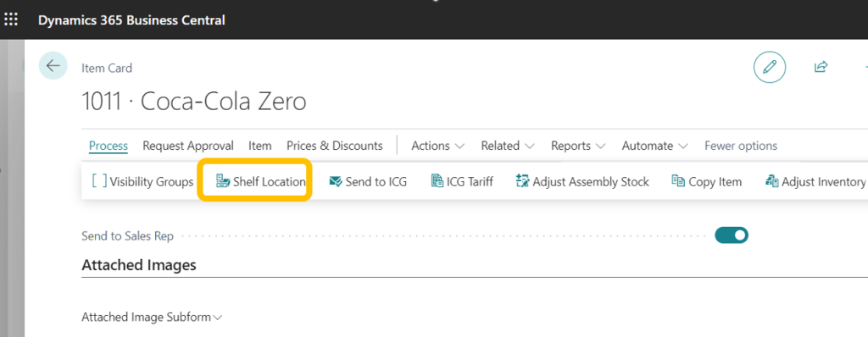868x337 pixels.
Task: Open Shelf Location action
Action: 260,181
